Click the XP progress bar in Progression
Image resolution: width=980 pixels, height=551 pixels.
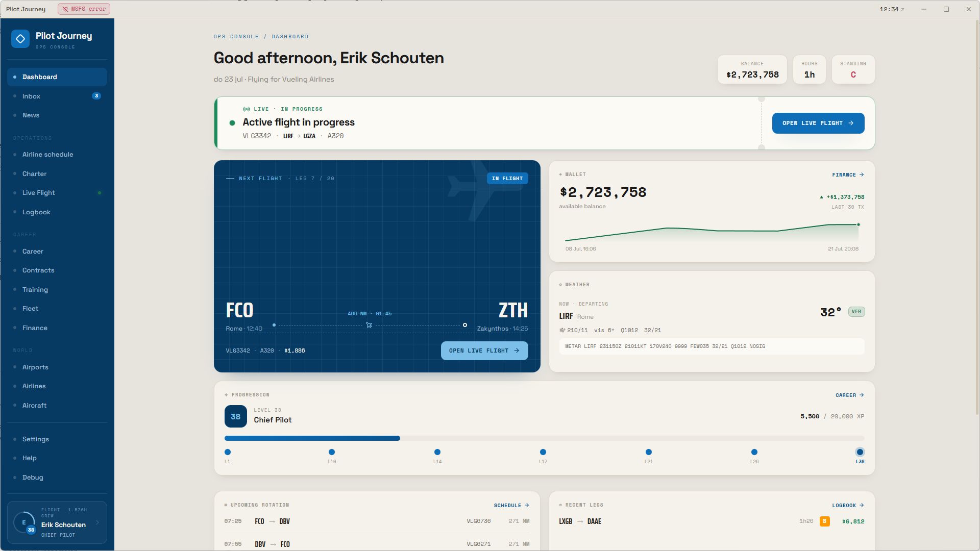point(544,438)
